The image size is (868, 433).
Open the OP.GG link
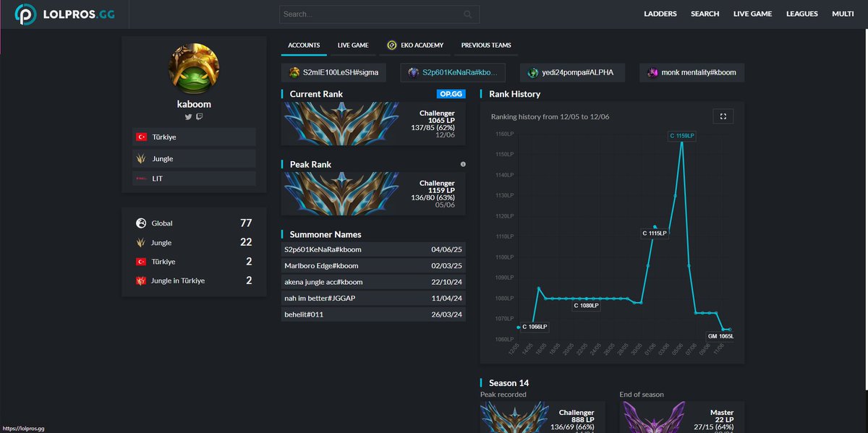click(451, 94)
